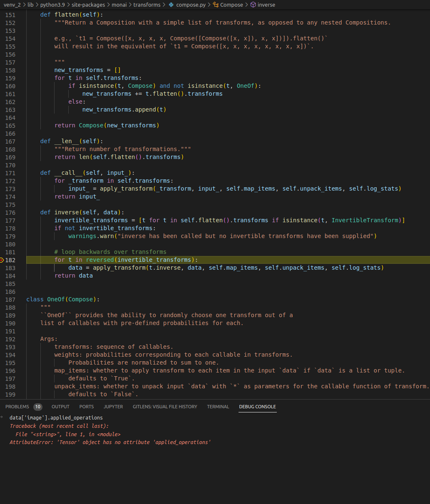Open the venv_2 breadcrumb folder
The height and width of the screenshot is (504, 430).
coord(12,5)
